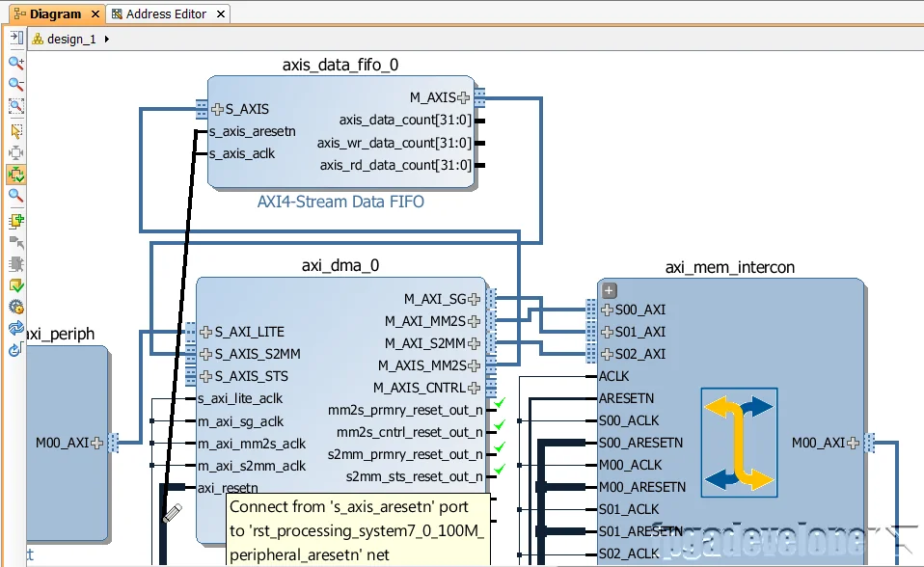Select the ACLK pin on axi_mem_intercon
924x567 pixels.
click(614, 376)
